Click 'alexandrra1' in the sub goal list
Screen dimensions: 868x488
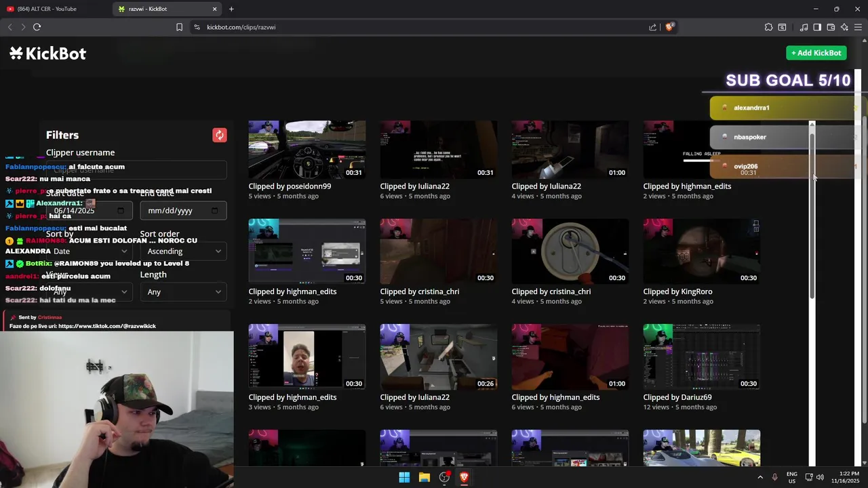click(751, 108)
